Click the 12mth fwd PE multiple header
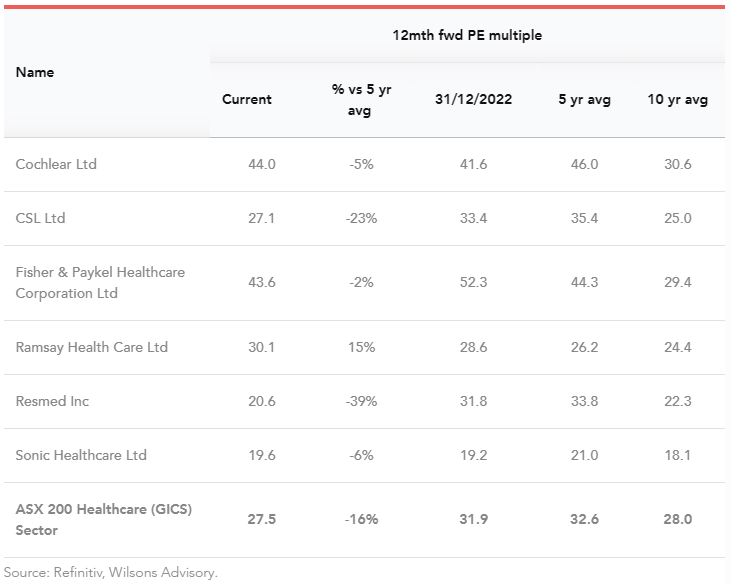Image resolution: width=730 pixels, height=585 pixels. click(x=467, y=35)
